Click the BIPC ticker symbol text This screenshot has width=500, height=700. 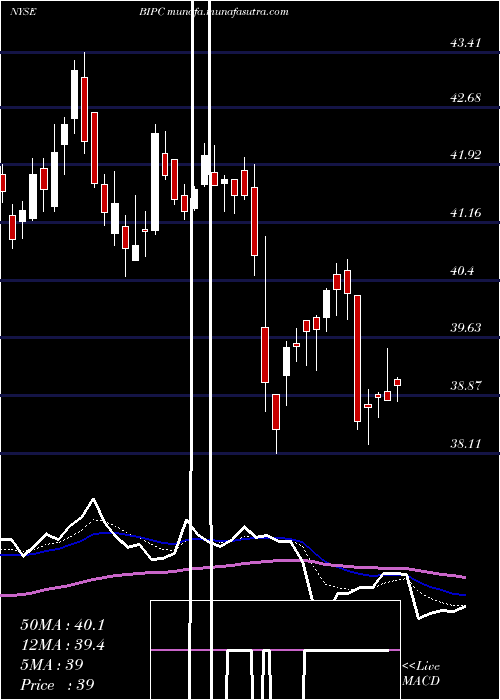click(x=152, y=12)
